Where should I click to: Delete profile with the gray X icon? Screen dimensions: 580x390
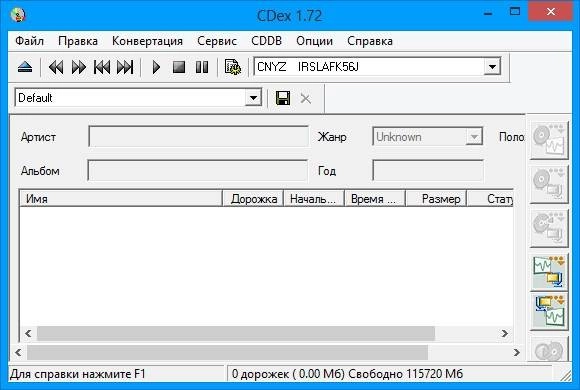coord(306,99)
